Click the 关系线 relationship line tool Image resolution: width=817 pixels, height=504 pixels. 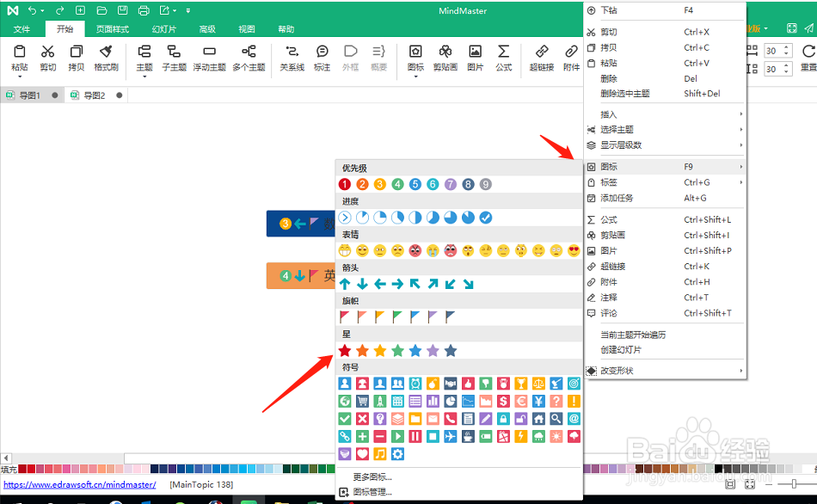[292, 58]
